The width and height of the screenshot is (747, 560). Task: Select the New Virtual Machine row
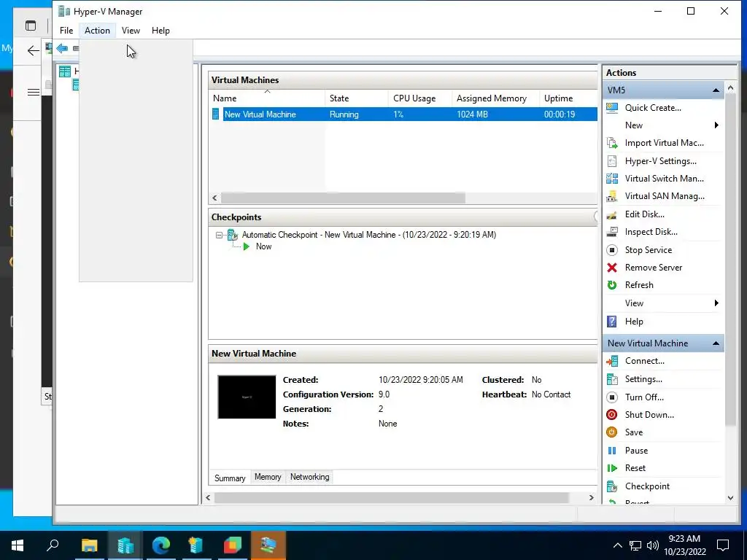(403, 114)
